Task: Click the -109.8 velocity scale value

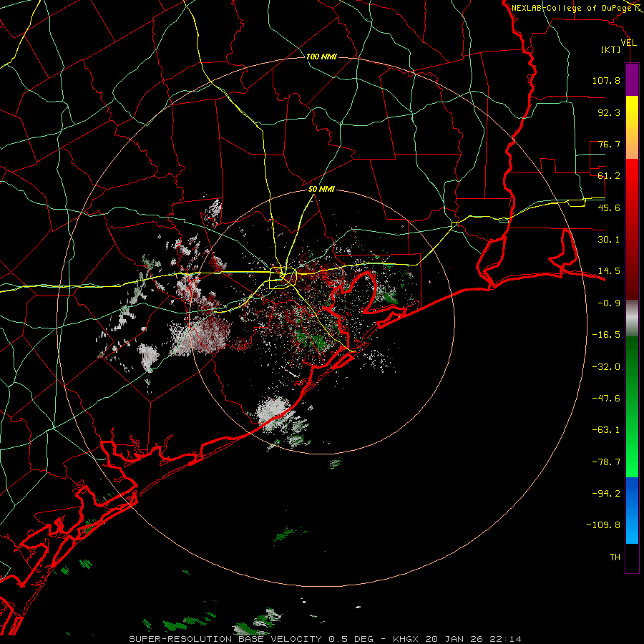Action: pos(603,525)
